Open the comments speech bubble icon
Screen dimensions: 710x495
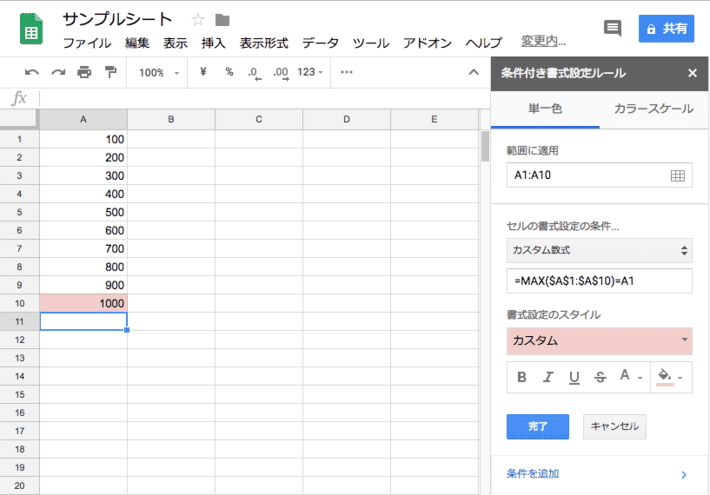point(612,28)
